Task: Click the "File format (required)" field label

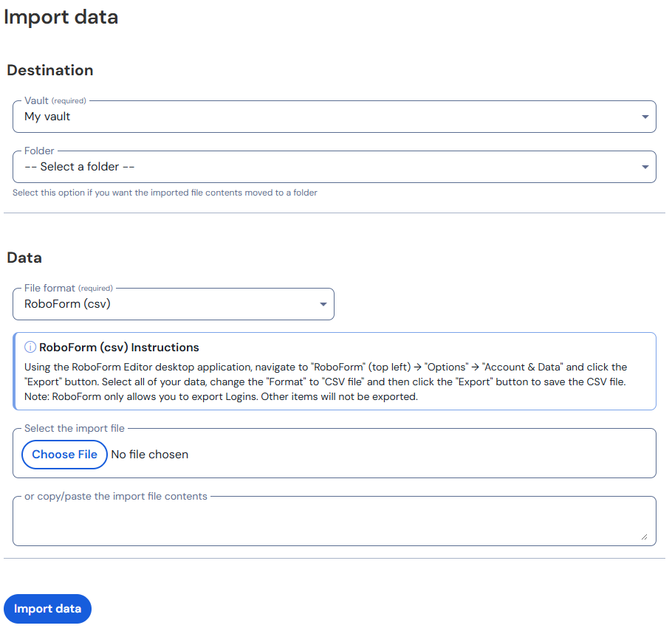Action: click(x=69, y=288)
